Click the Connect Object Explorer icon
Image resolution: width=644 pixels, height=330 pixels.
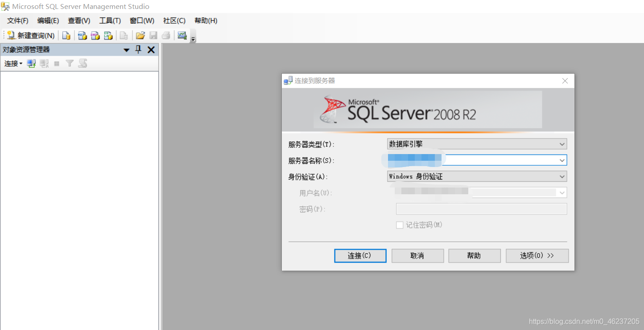click(31, 63)
